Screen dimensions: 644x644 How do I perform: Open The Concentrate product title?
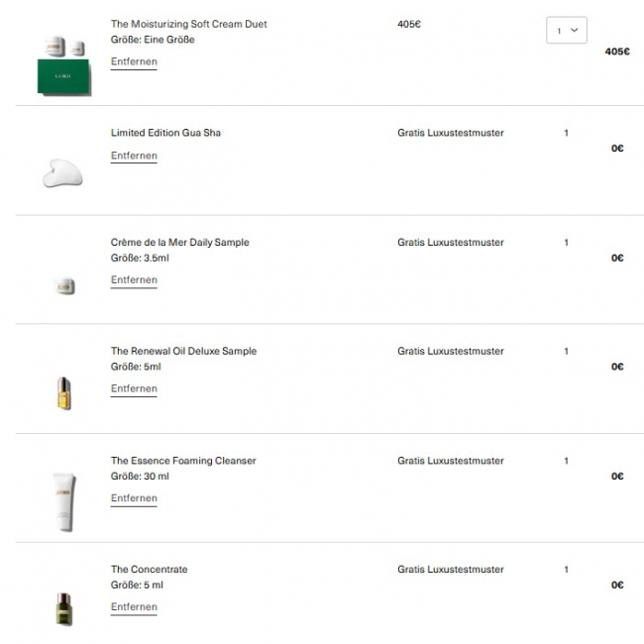coord(149,570)
